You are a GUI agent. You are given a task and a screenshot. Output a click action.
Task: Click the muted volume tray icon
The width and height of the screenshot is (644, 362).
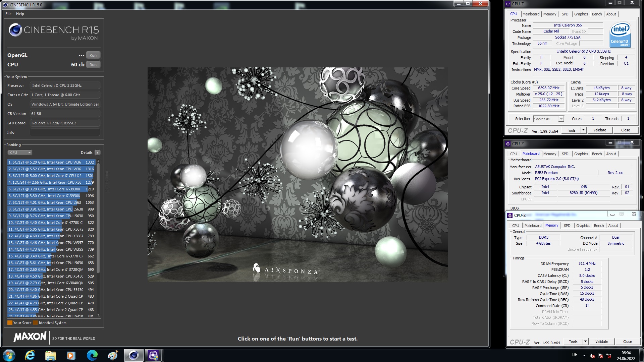click(592, 356)
